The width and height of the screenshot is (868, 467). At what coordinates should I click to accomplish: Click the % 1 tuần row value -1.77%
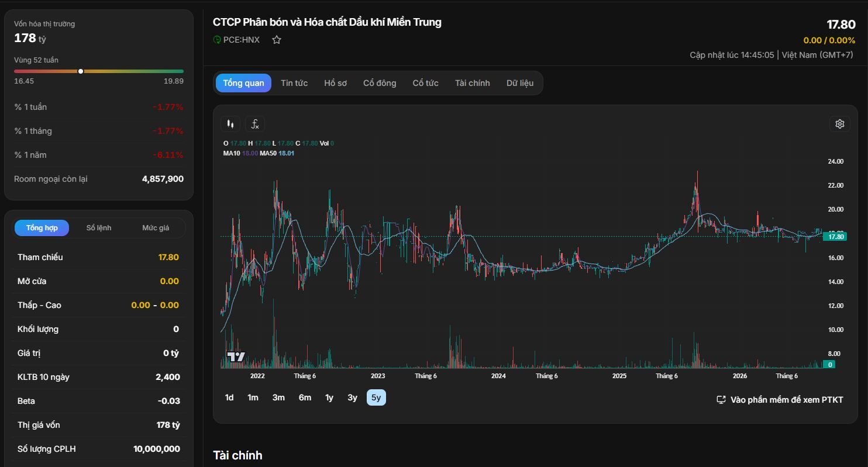click(168, 107)
